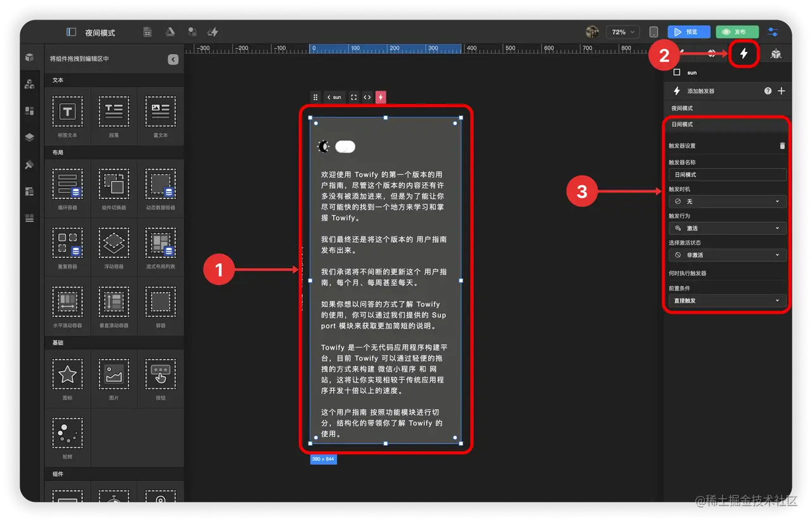Select the 段落 component
The image size is (812, 522).
pos(114,116)
